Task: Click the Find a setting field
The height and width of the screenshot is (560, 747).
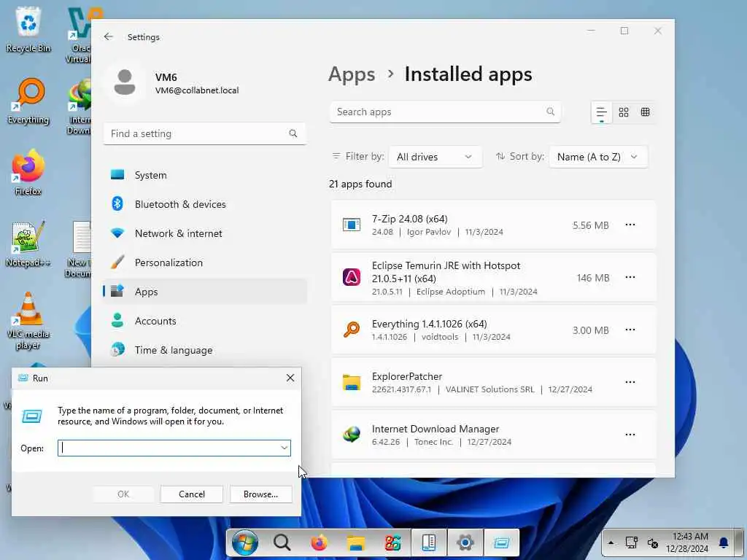Action: tap(205, 134)
